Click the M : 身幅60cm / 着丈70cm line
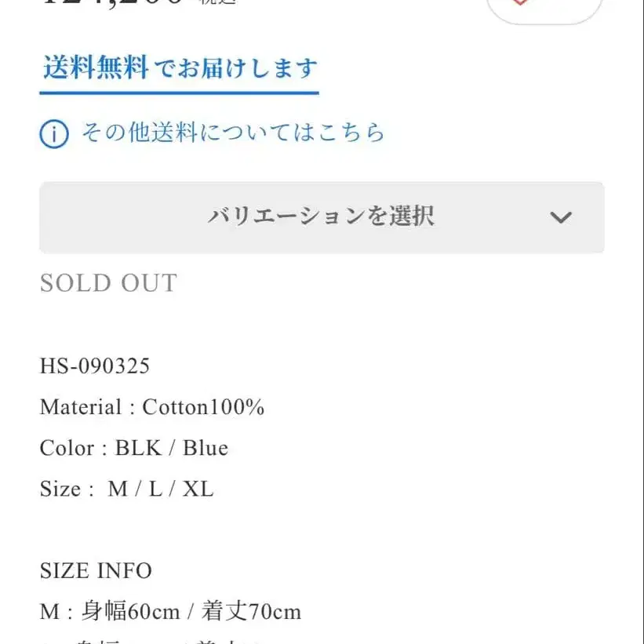 coord(170,611)
